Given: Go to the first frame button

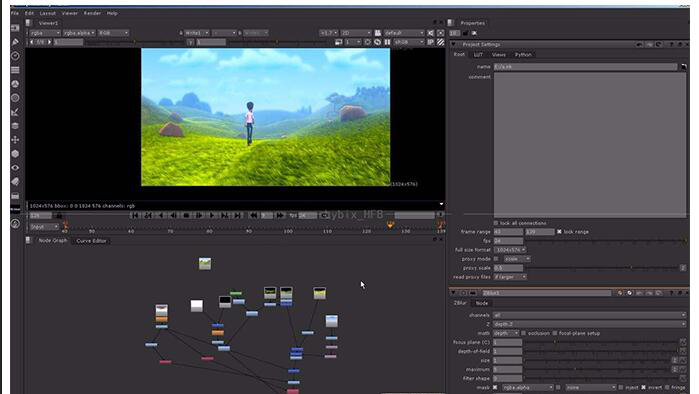Looking at the screenshot, I should 135,215.
